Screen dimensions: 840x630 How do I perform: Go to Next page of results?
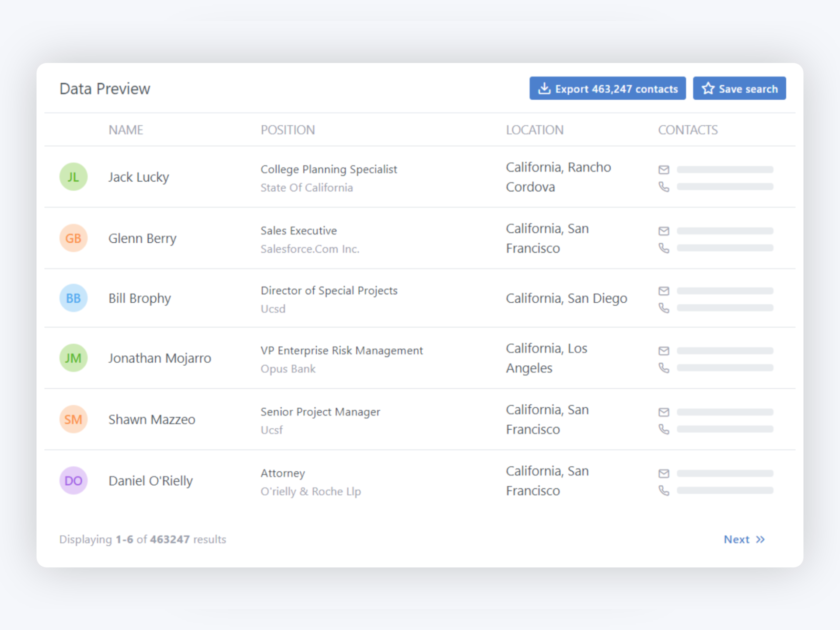pyautogui.click(x=737, y=539)
